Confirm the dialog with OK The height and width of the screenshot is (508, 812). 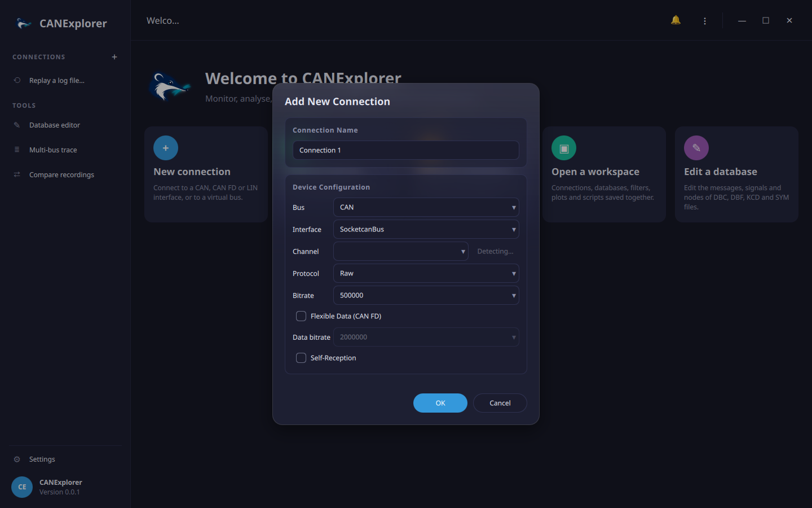tap(440, 403)
